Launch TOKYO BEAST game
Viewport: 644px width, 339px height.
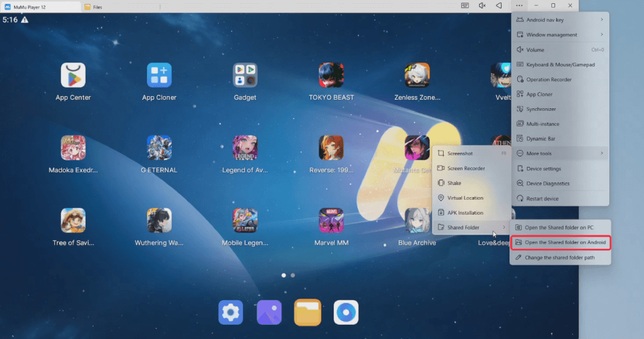(x=331, y=75)
